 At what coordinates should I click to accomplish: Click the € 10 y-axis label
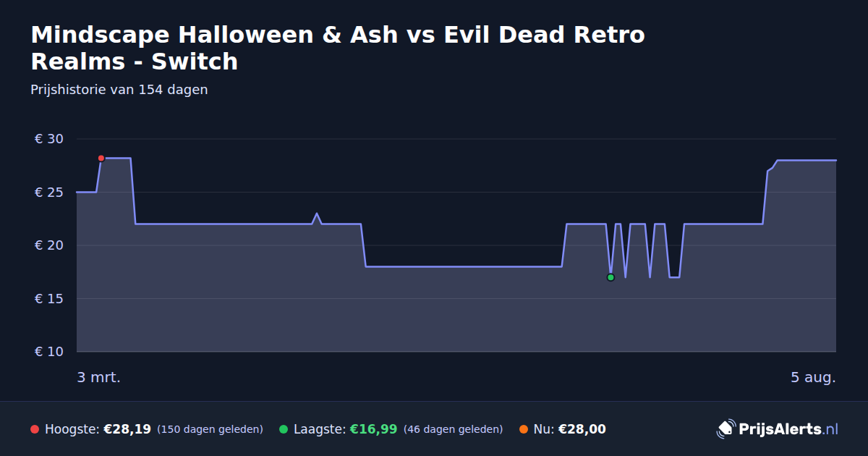[x=49, y=352]
